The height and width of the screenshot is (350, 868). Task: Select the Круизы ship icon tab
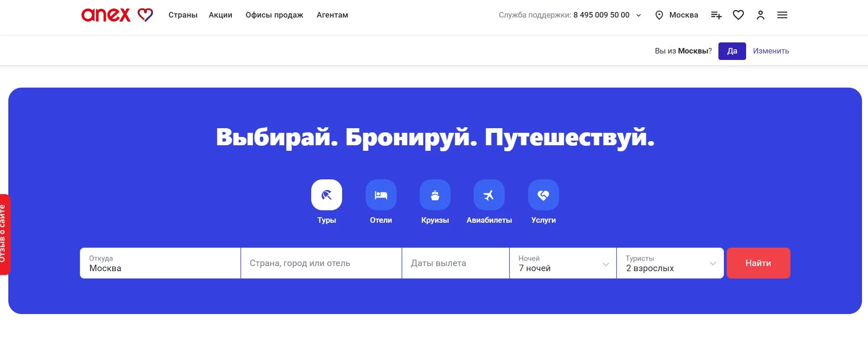coord(435,195)
